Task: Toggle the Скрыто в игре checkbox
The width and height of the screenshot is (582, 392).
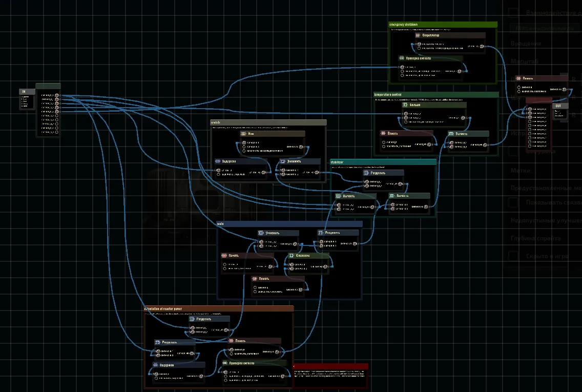Action: (x=513, y=256)
